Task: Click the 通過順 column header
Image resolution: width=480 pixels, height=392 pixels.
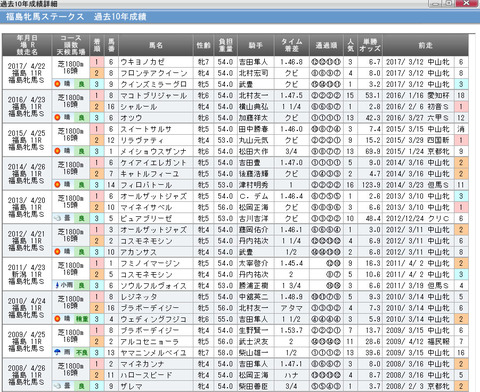Action: click(x=326, y=45)
